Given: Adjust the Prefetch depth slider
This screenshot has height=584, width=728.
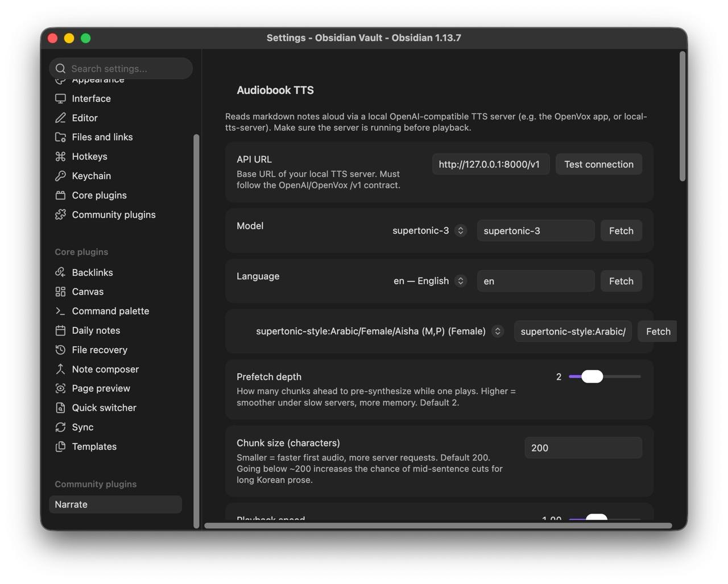Looking at the screenshot, I should [x=605, y=376].
